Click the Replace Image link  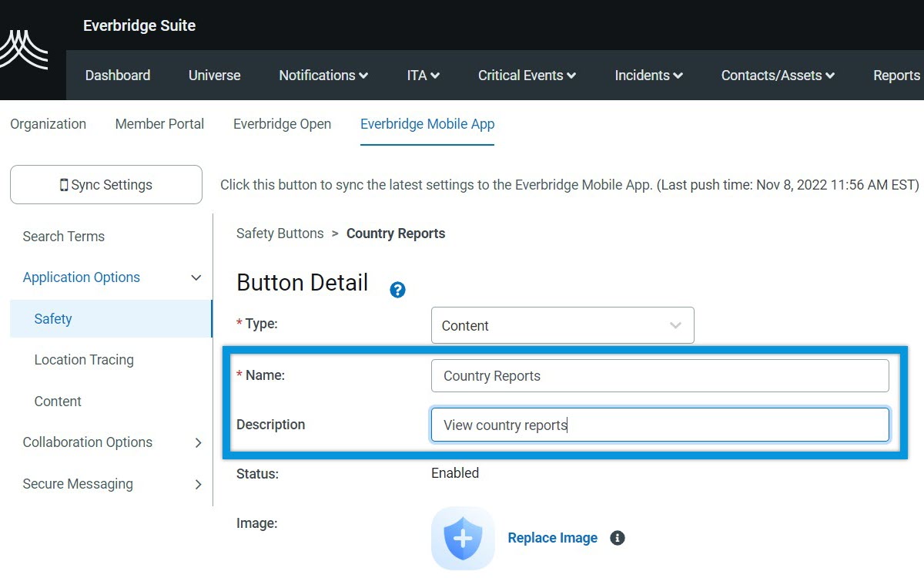click(552, 538)
